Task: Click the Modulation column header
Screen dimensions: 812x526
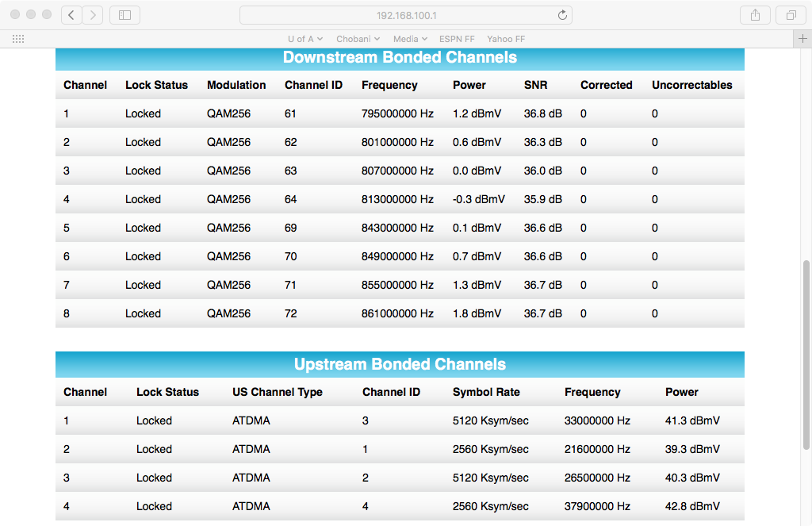Action: 236,85
